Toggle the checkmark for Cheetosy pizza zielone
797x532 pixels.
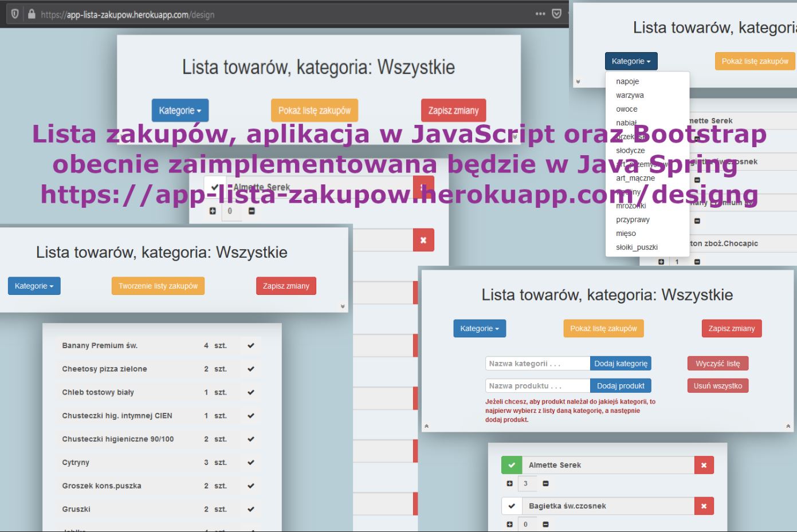[x=250, y=369]
